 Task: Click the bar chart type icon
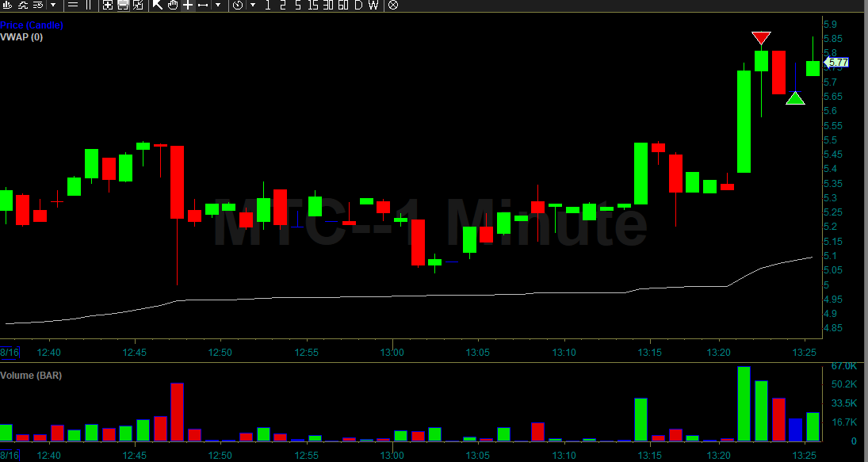click(x=7, y=5)
